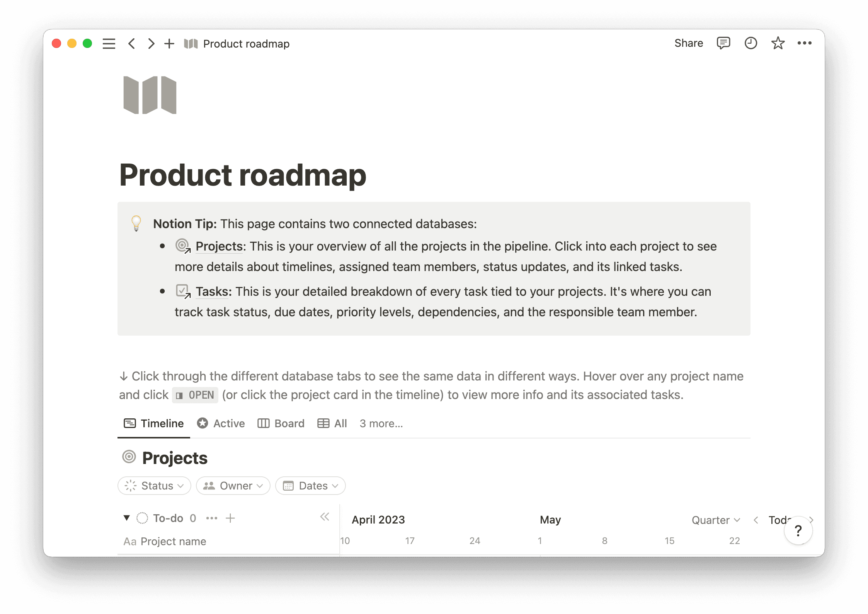Follow the Projects database link

point(219,246)
